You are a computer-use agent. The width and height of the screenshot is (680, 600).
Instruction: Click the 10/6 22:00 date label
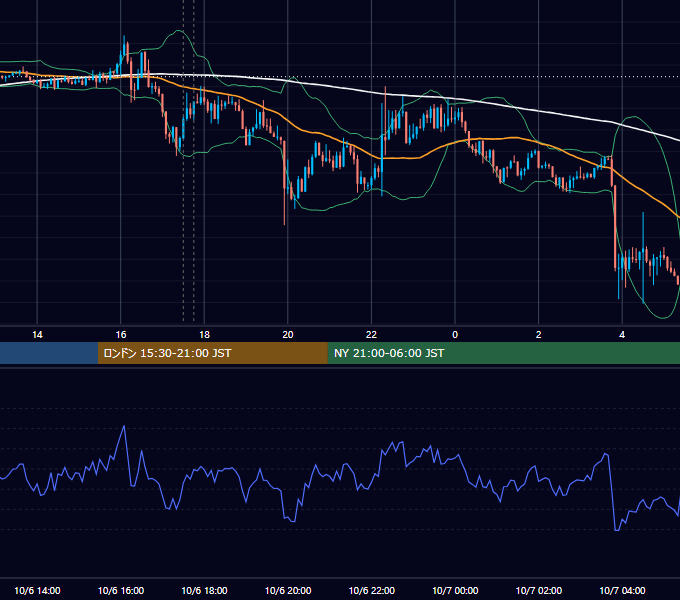click(x=372, y=590)
